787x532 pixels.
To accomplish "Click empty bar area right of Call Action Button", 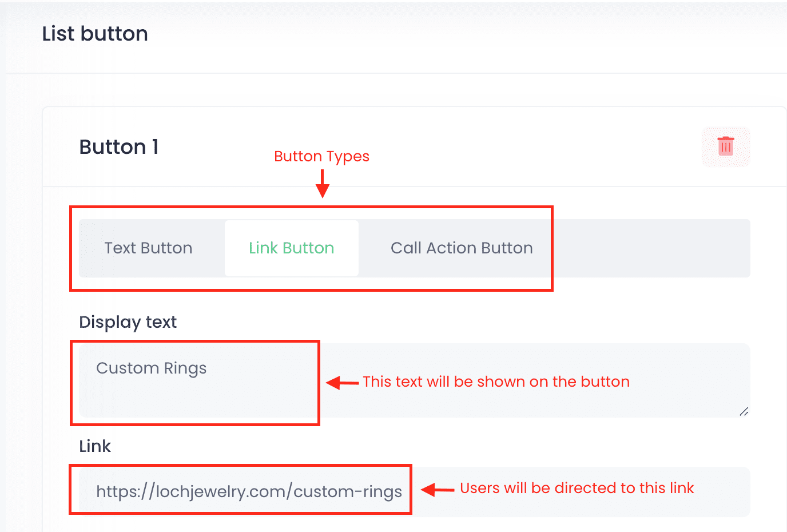I will (x=652, y=248).
